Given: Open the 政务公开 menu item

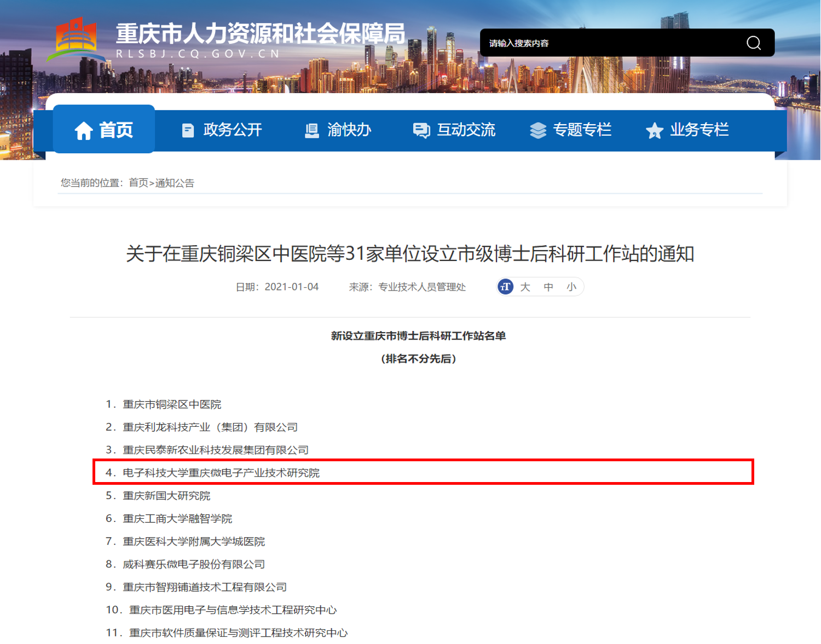Looking at the screenshot, I should pos(222,130).
